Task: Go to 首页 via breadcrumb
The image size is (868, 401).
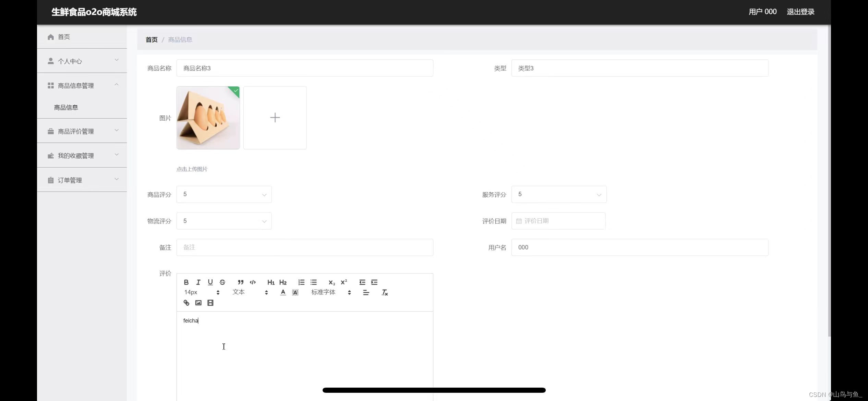Action: (x=152, y=40)
